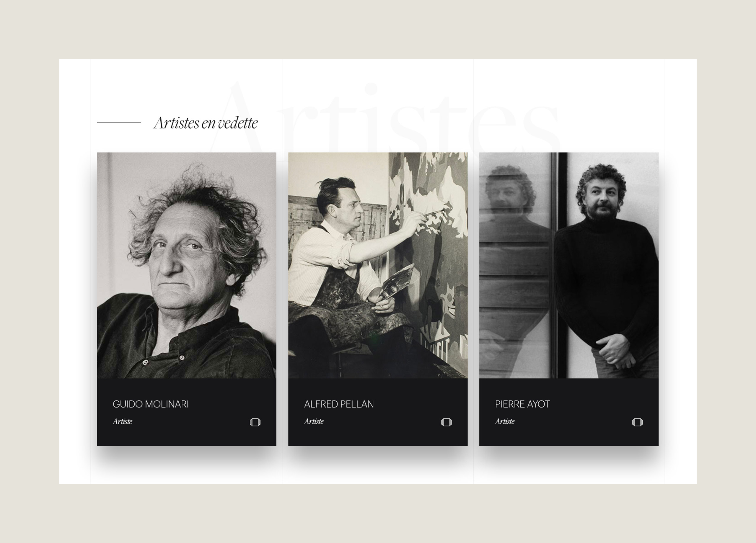
Task: Open Alfred Pellan's face in painting photo
Action: 378,265
